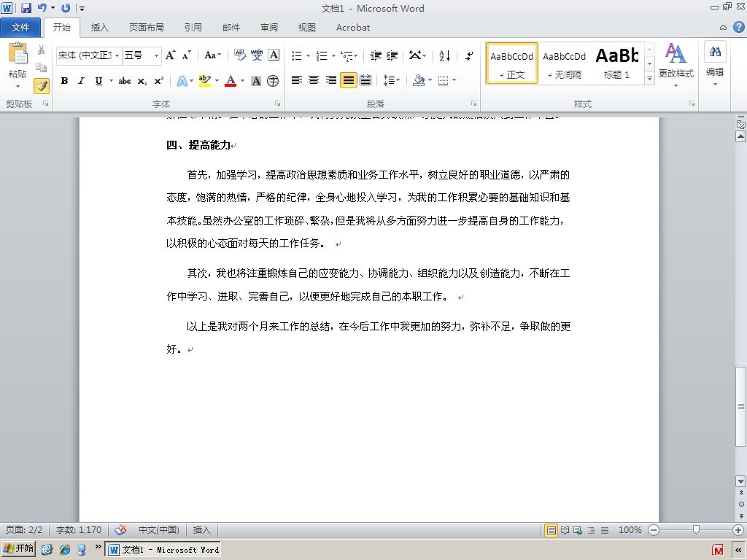Open font color dropdown arrow
The image size is (747, 560).
[x=242, y=81]
